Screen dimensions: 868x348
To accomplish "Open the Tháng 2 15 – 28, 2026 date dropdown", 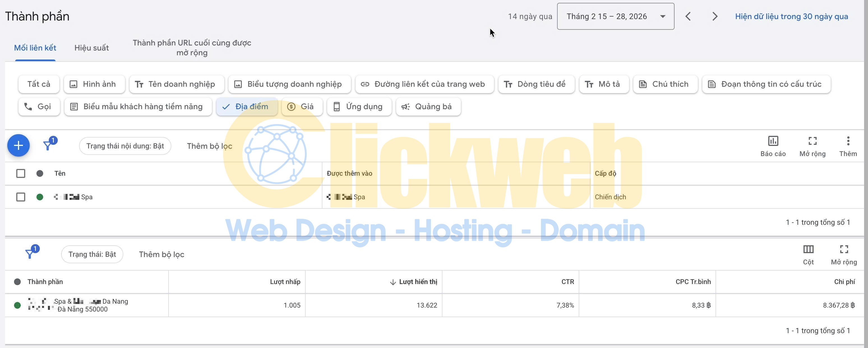I will point(615,16).
